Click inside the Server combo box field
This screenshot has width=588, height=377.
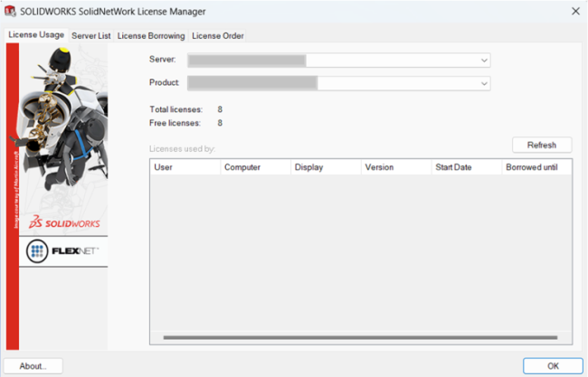point(335,60)
